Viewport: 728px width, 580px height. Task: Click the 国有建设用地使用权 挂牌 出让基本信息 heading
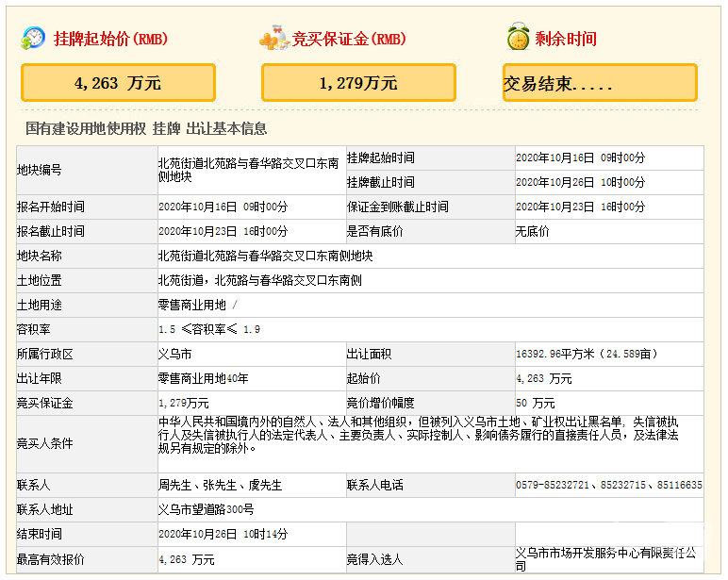[x=146, y=128]
